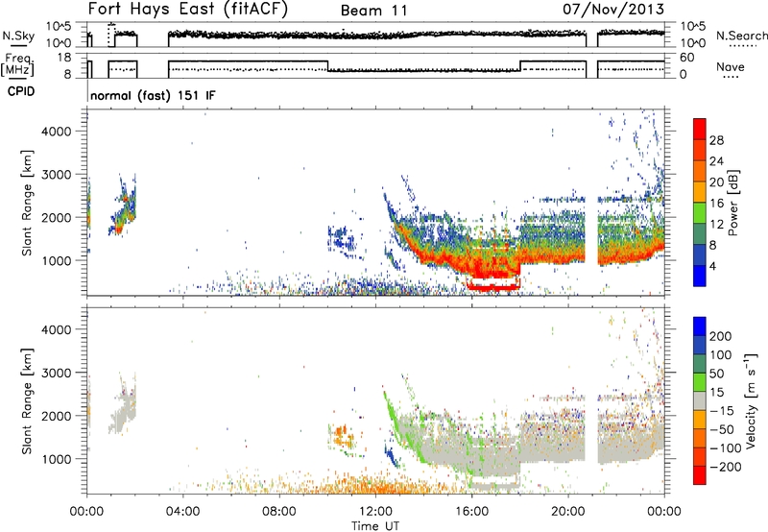Click '1000' tick on velocity panel
Image resolution: width=768 pixels, height=532 pixels.
point(56,459)
